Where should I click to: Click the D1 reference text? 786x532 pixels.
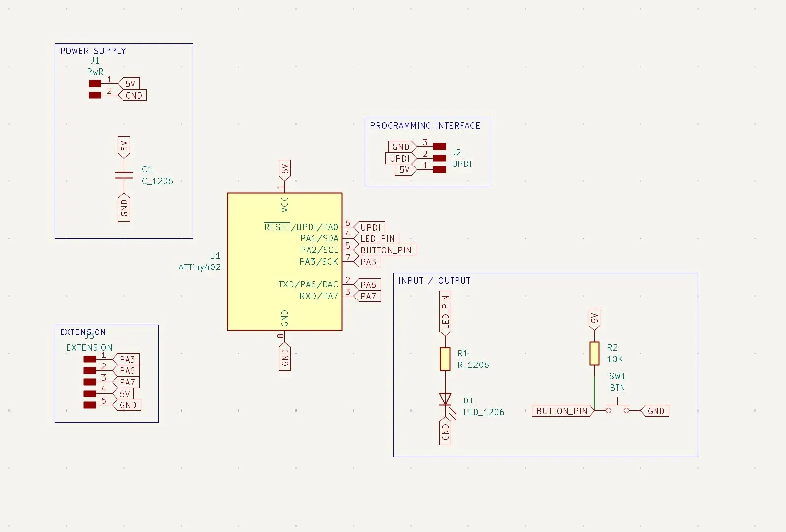468,400
